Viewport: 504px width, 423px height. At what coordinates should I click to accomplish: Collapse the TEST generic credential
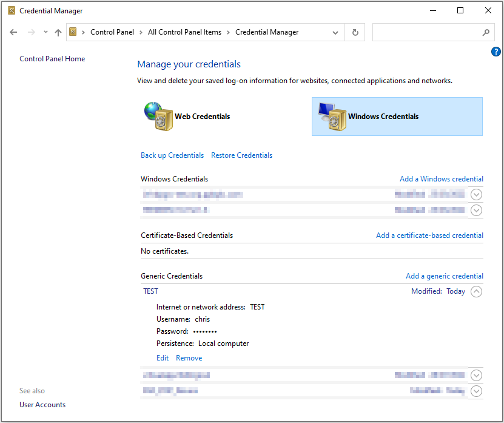point(476,291)
